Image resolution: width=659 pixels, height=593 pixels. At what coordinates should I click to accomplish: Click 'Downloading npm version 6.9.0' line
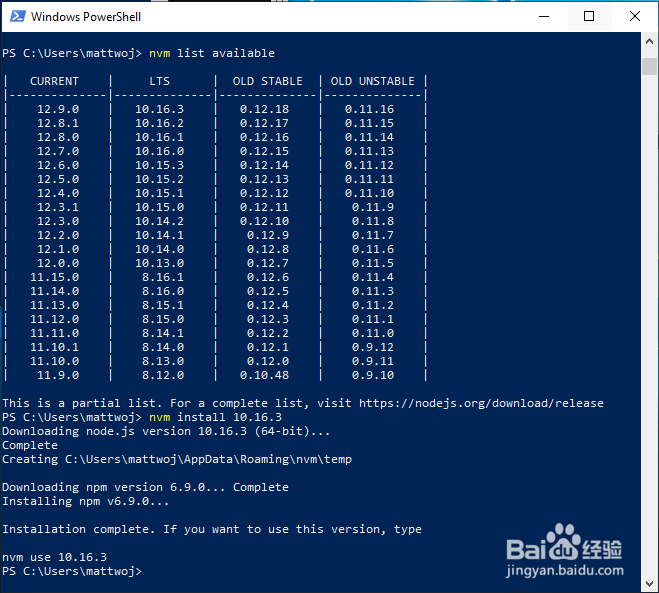coord(145,488)
